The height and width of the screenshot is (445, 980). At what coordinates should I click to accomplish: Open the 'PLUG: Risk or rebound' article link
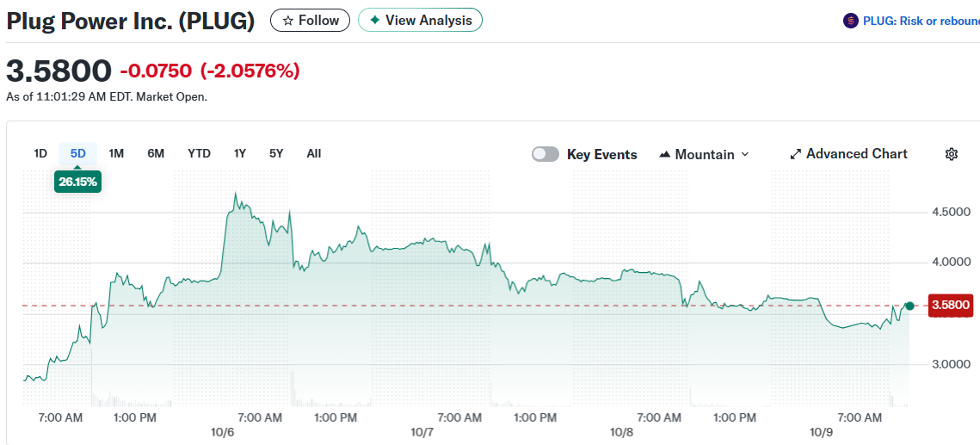pos(921,21)
